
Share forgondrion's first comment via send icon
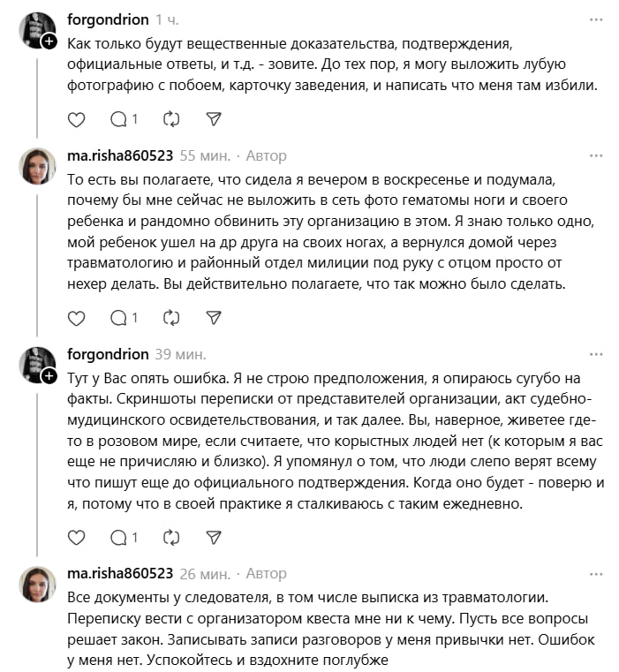point(213,118)
